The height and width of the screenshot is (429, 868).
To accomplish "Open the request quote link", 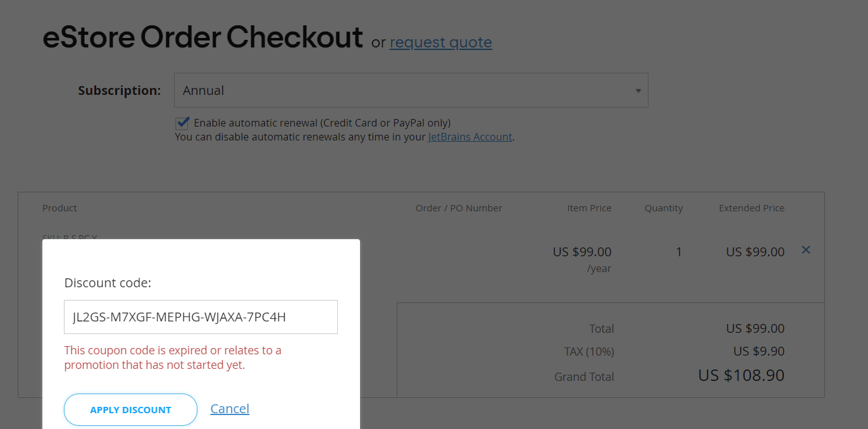I will (x=441, y=42).
